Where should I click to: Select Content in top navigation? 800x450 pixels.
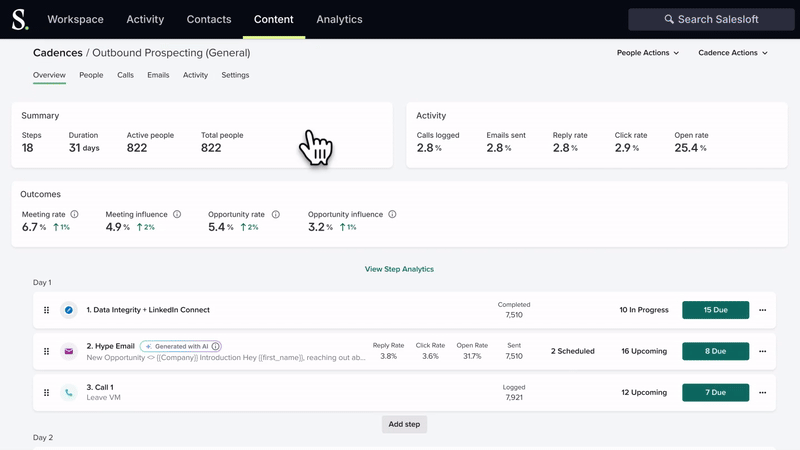click(x=273, y=19)
